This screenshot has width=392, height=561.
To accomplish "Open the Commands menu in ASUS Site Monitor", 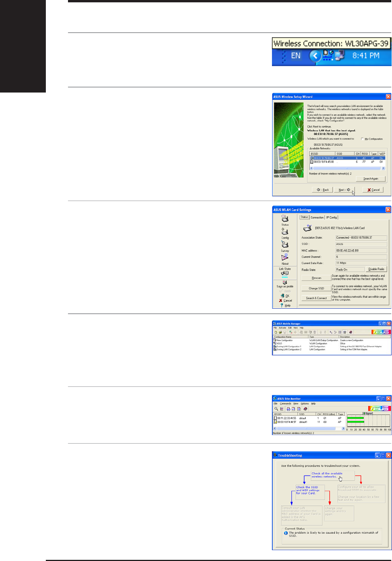I will click(286, 404).
